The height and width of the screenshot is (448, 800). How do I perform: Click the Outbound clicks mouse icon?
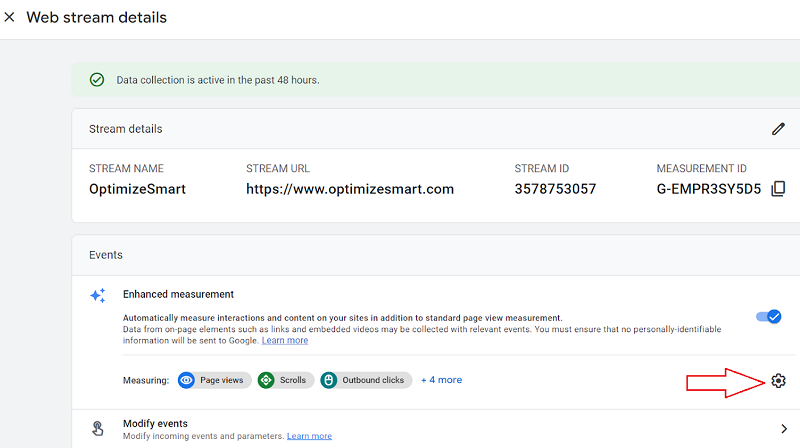329,380
